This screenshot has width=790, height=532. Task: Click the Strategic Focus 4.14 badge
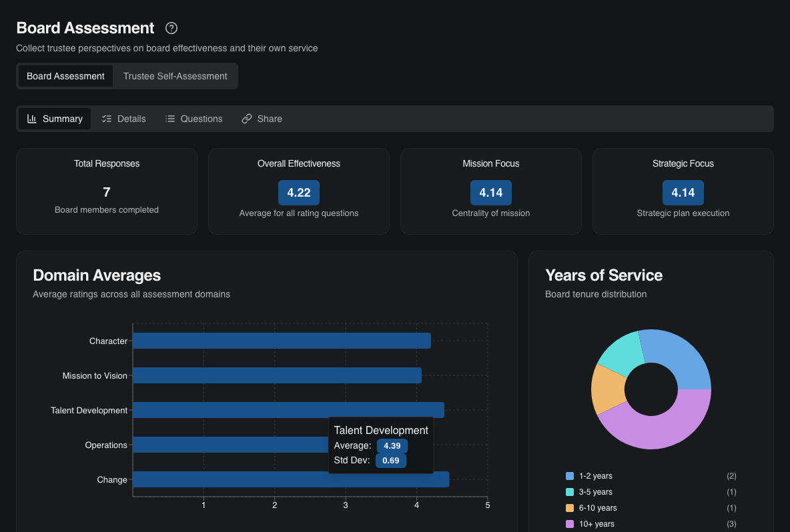(683, 193)
